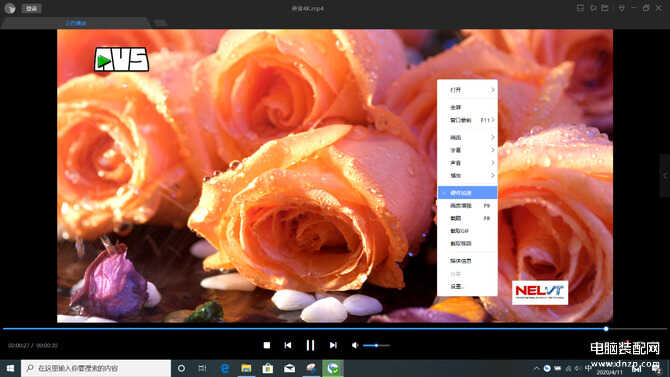Expand the subtitle submenu in context menu
Screen dimensions: 670x377
pyautogui.click(x=467, y=150)
